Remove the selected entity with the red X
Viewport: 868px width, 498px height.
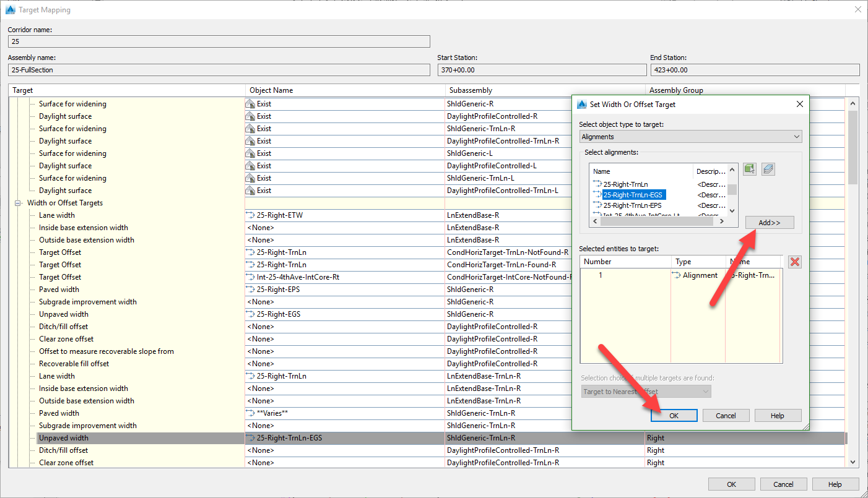[795, 262]
